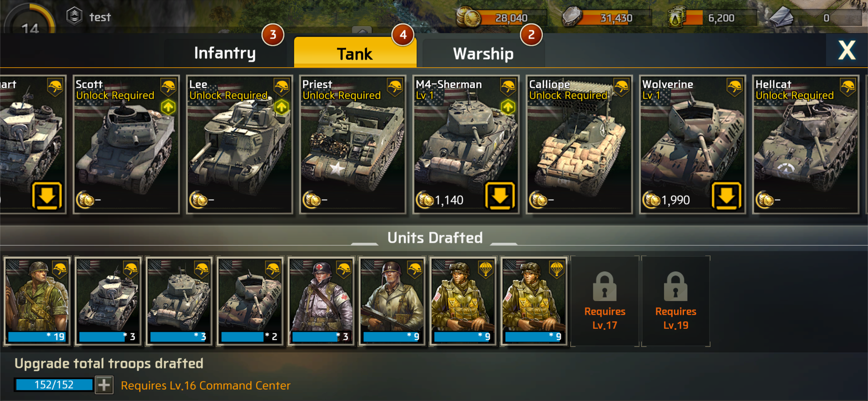The width and height of the screenshot is (868, 401).
Task: Select the first drafted infantry with 19 troops
Action: point(37,301)
